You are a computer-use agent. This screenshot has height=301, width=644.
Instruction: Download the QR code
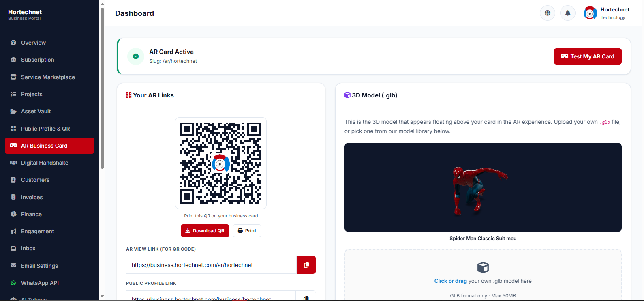205,231
